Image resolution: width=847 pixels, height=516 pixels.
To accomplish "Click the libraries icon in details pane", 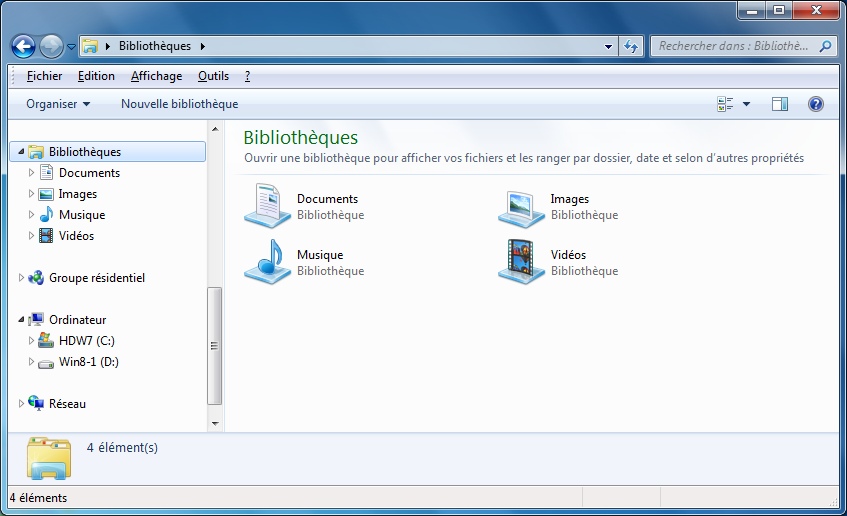I will [x=49, y=458].
